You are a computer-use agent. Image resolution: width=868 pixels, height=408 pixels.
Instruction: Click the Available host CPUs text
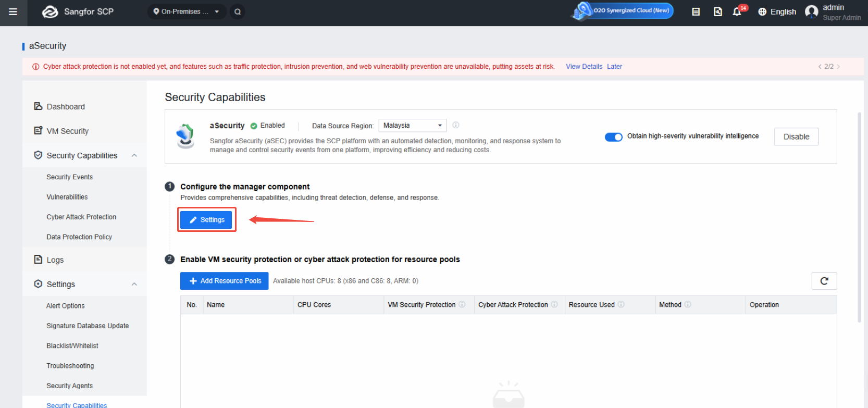tap(346, 281)
